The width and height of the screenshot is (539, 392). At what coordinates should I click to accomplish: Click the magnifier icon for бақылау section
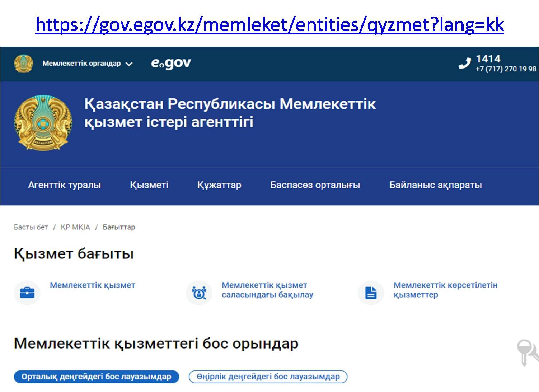coord(199,293)
